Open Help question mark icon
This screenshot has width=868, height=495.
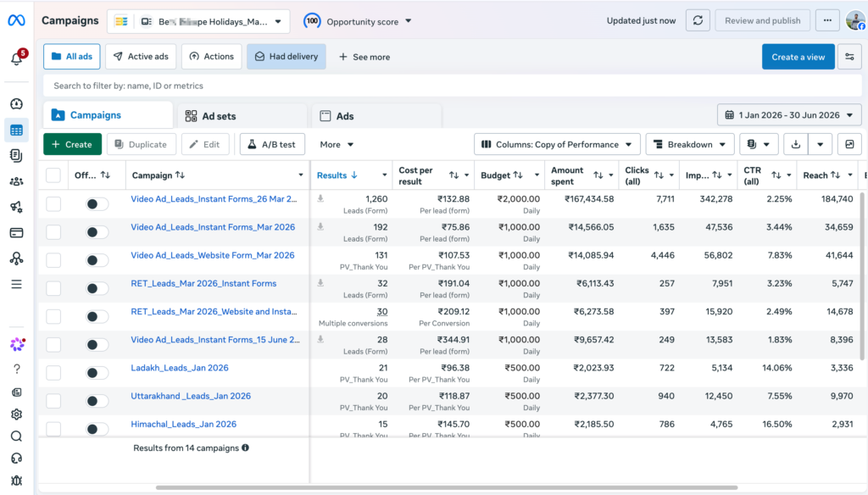17,369
